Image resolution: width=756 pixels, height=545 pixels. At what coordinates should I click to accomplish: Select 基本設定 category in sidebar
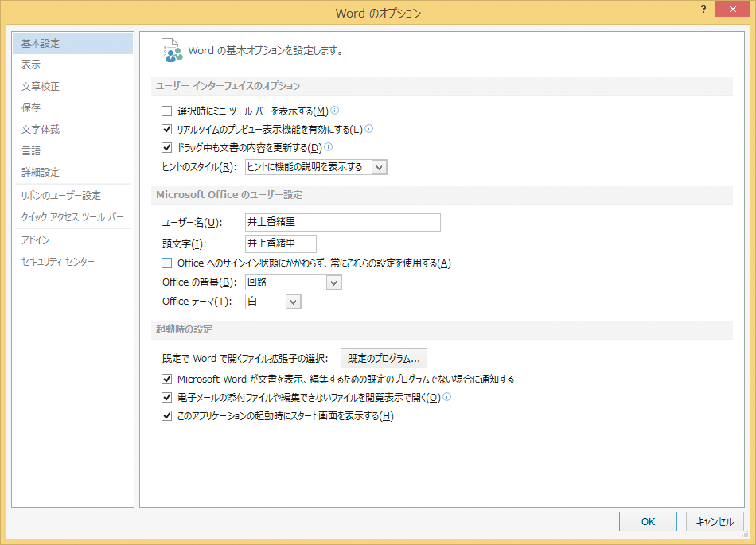tap(72, 44)
